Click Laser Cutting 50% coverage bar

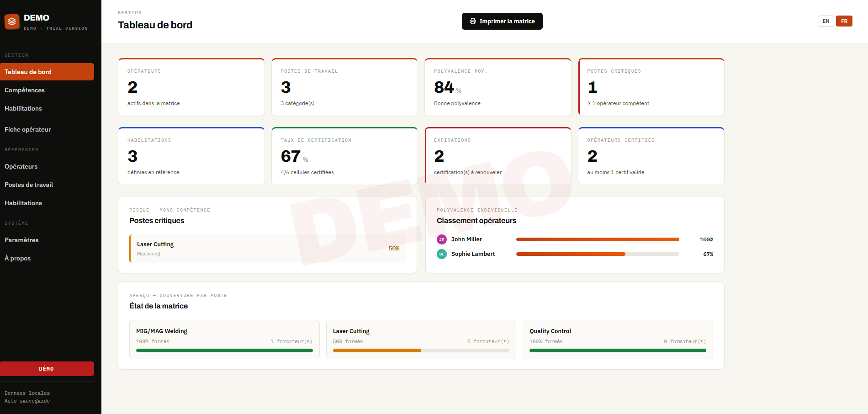[421, 350]
